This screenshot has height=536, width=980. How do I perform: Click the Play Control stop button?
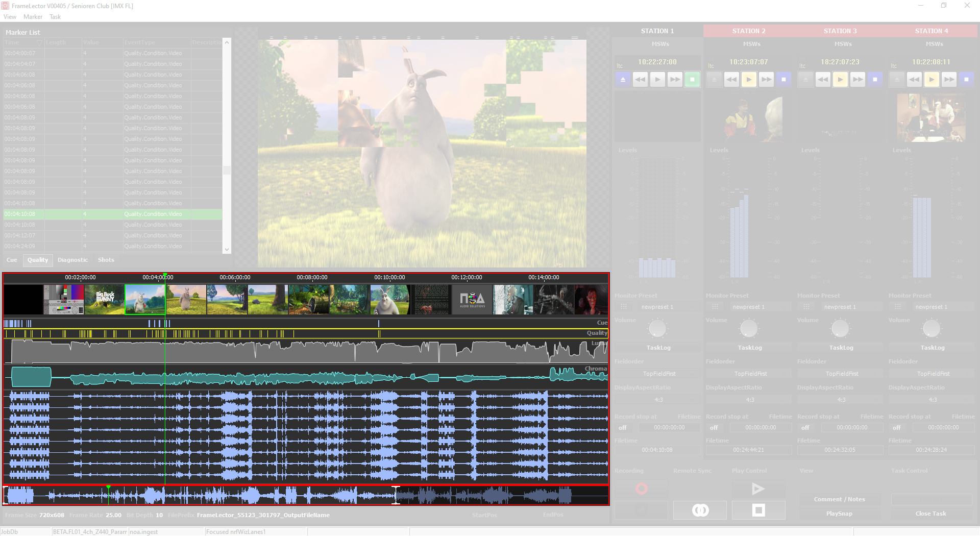tap(758, 510)
